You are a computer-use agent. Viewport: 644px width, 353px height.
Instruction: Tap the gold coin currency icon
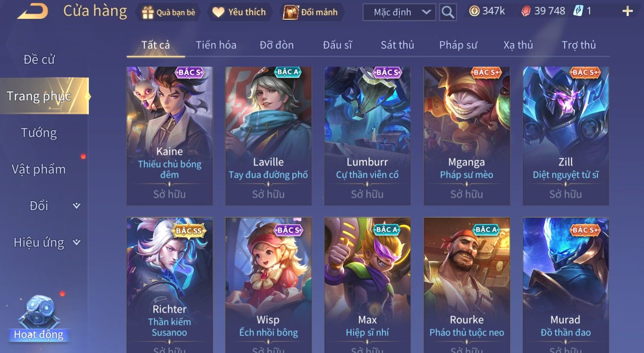tap(474, 11)
